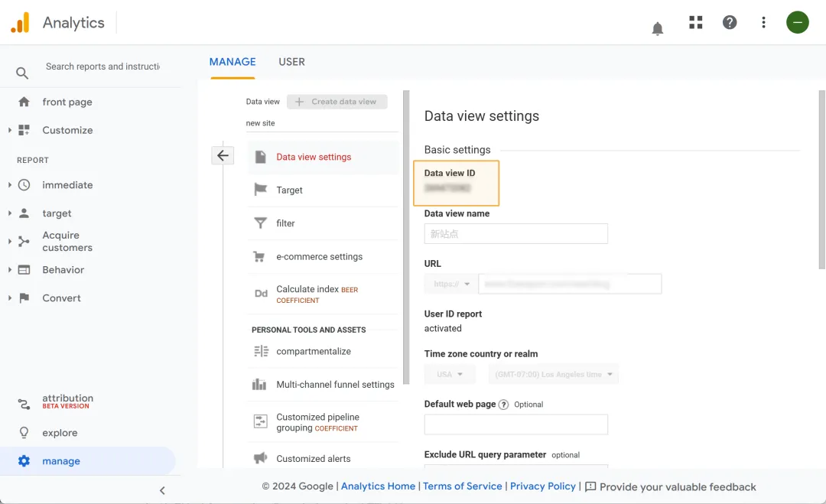The height and width of the screenshot is (504, 826).
Task: Click the back arrow button
Action: click(223, 155)
